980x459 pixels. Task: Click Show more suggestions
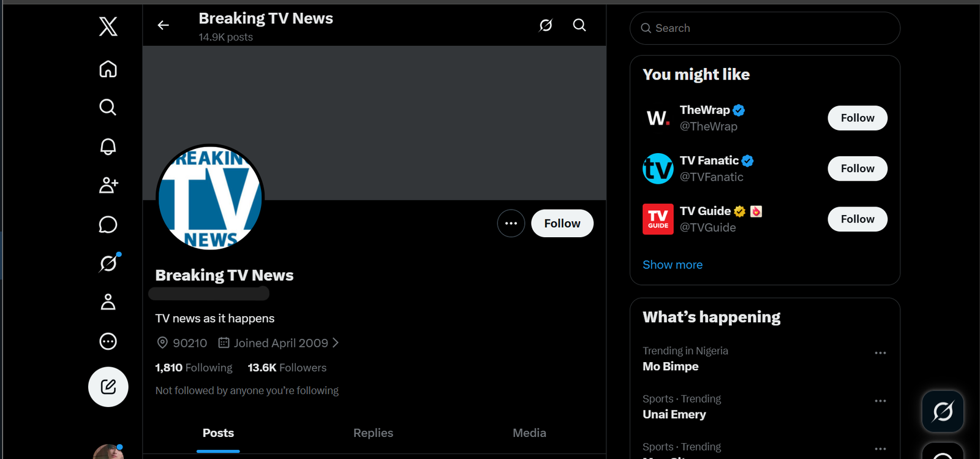point(673,265)
